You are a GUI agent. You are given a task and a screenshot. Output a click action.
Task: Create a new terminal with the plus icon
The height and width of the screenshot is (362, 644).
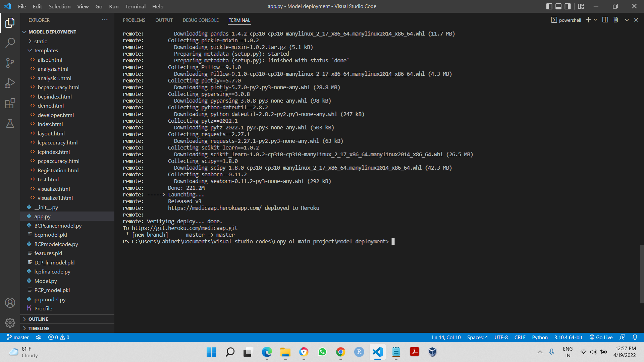coord(588,20)
